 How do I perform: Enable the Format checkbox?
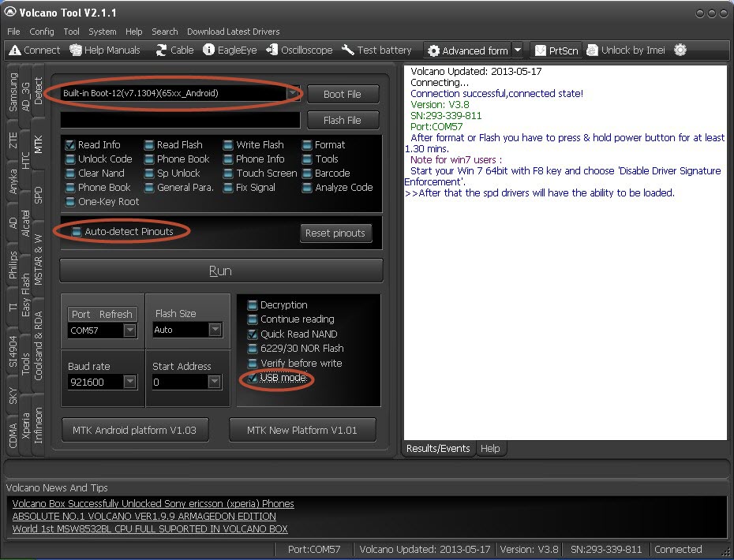307,145
